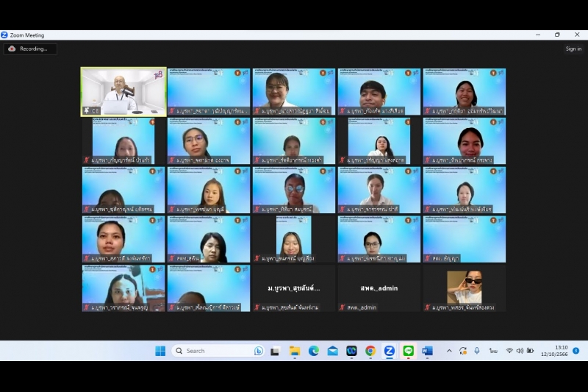Click the Sign in button

click(573, 49)
